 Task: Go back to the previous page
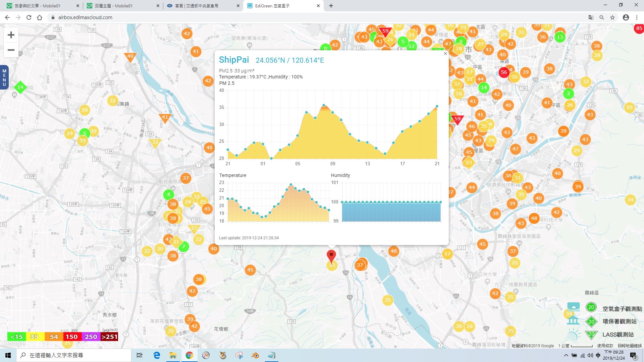click(x=7, y=17)
